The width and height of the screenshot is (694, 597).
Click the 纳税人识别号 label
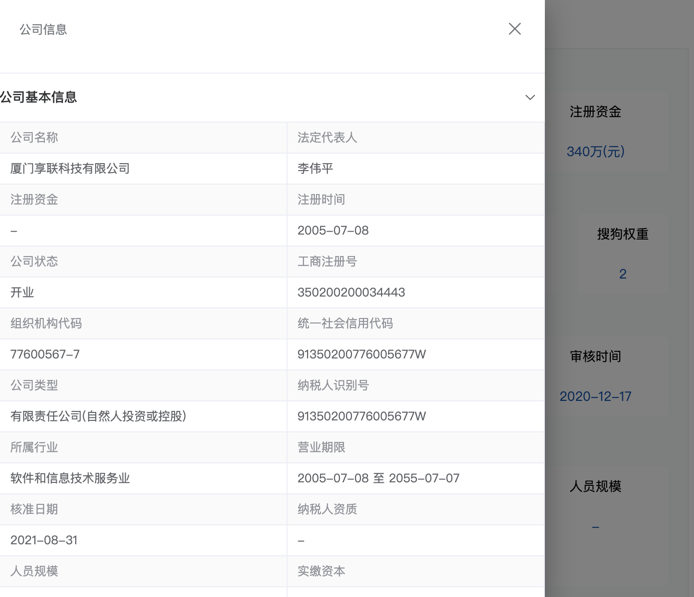(333, 385)
